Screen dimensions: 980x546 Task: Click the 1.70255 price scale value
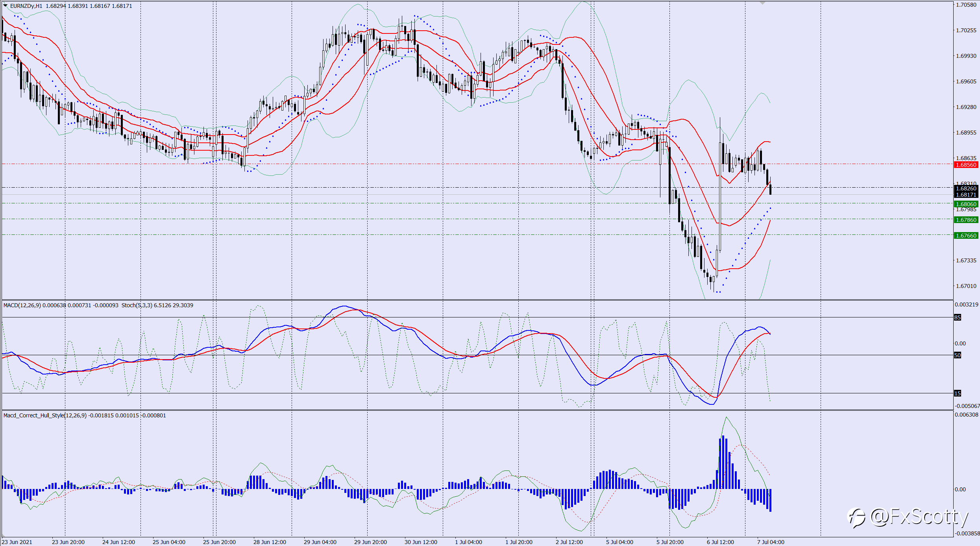(x=966, y=30)
